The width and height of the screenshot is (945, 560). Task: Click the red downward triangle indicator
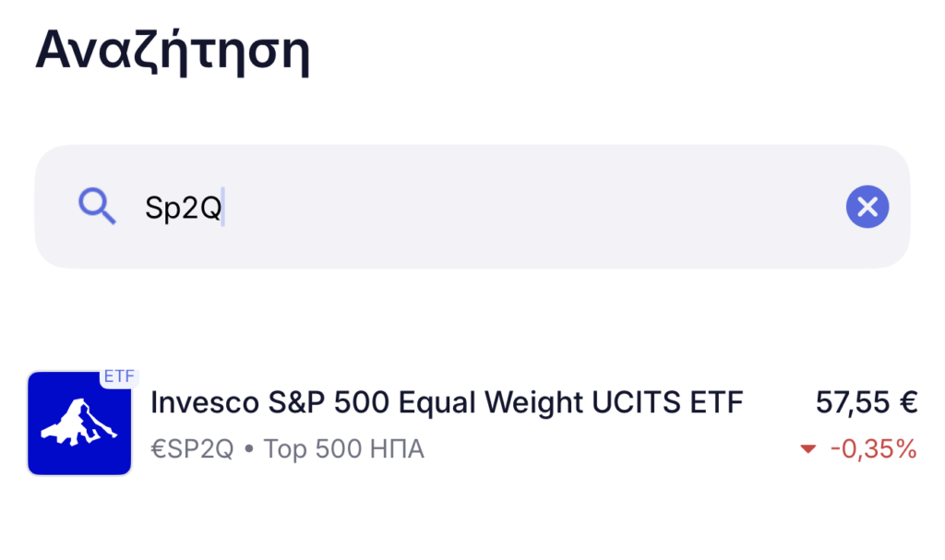(x=808, y=449)
